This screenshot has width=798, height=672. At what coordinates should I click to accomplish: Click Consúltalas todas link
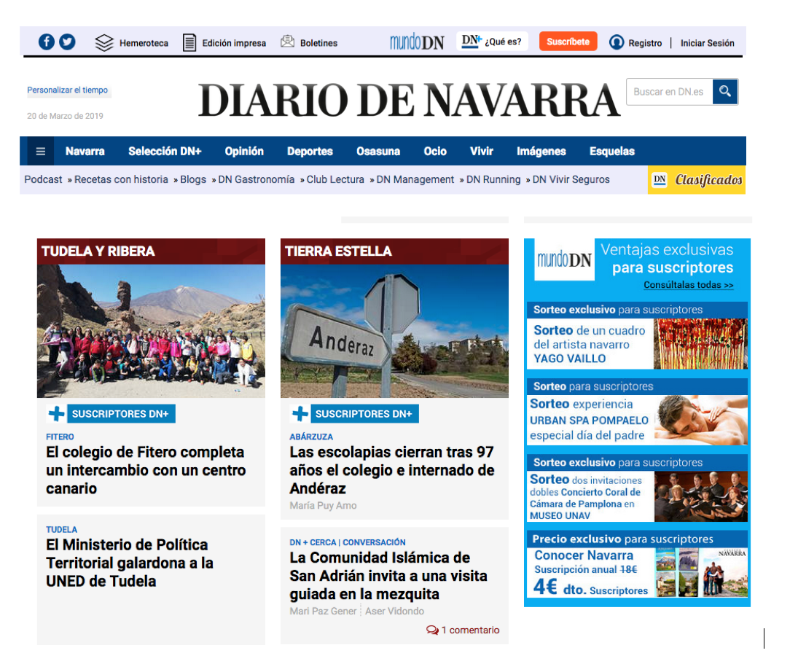[x=689, y=285]
